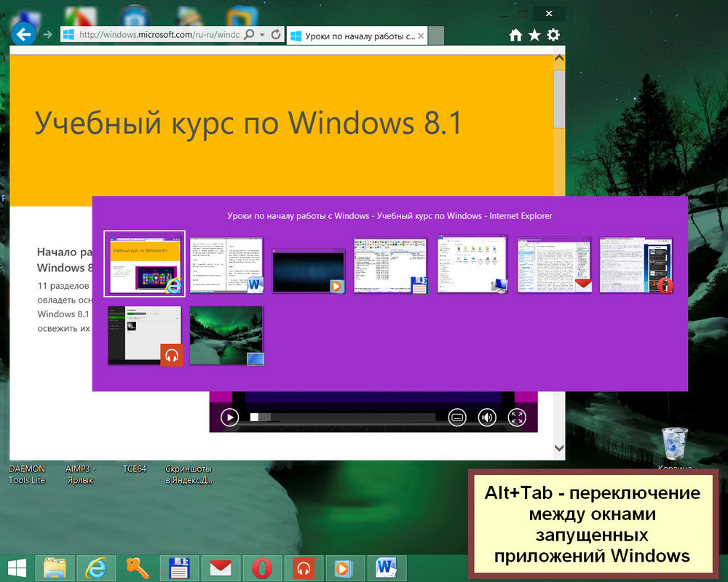
Task: Open the key icon app on the taskbar
Action: [x=138, y=568]
